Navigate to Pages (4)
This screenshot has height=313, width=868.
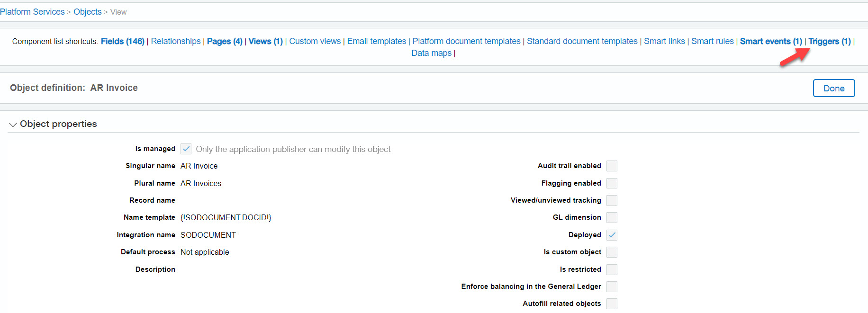(225, 41)
